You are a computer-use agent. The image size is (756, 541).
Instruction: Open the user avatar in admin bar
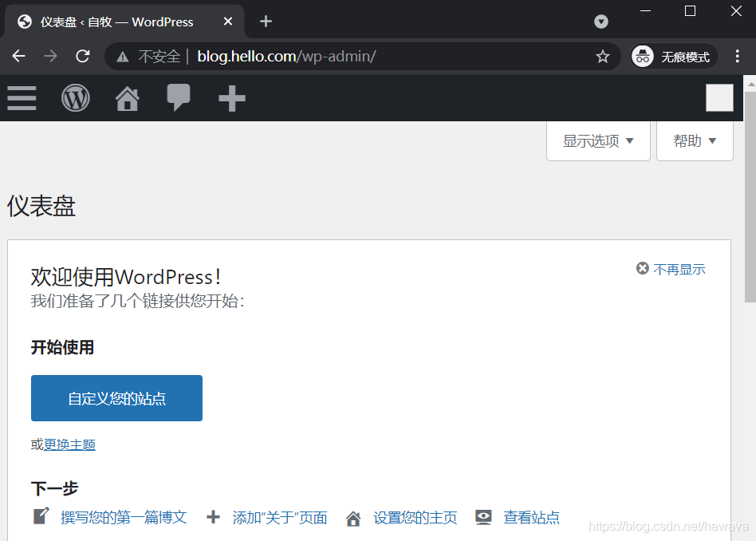pyautogui.click(x=719, y=98)
